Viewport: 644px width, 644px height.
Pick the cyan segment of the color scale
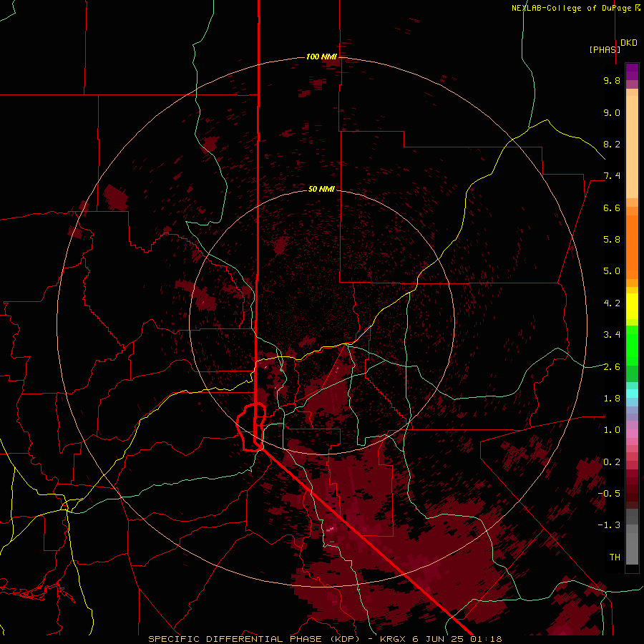tap(632, 394)
